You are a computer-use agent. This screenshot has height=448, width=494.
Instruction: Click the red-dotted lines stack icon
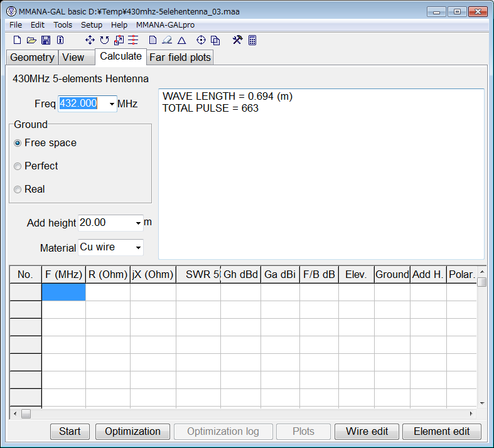tap(133, 40)
